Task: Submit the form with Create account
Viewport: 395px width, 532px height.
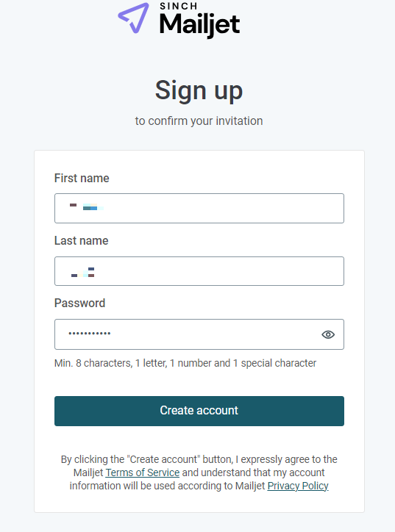Action: 199,411
